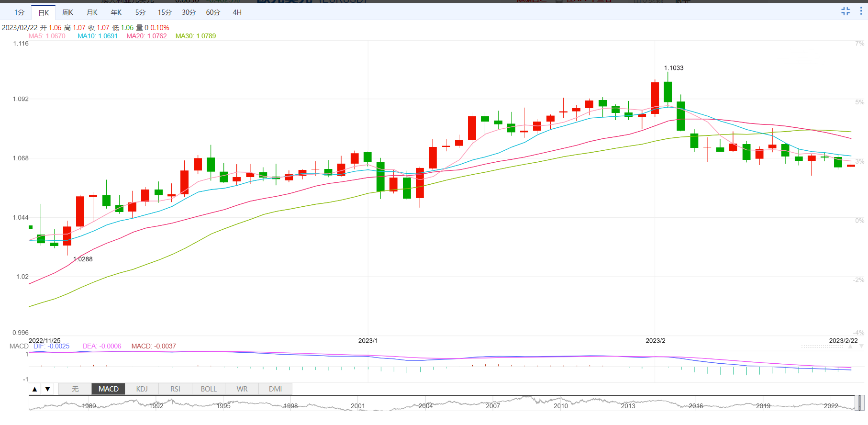Screen dimensions: 868x425
Task: Click the black up arrow beside indicator tabs
Action: (x=34, y=389)
